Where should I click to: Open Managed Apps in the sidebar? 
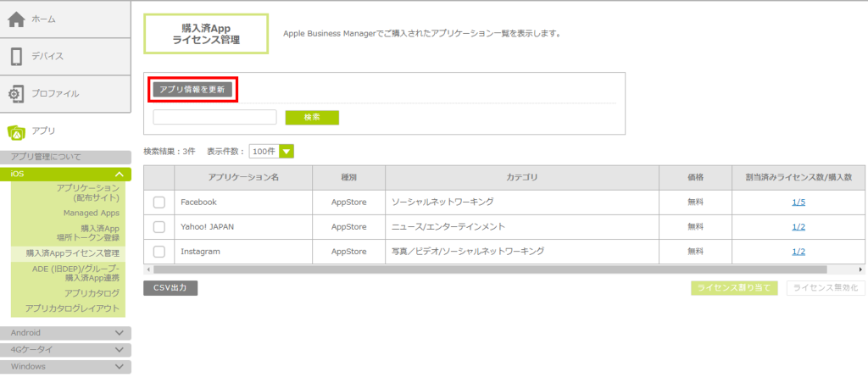(91, 213)
